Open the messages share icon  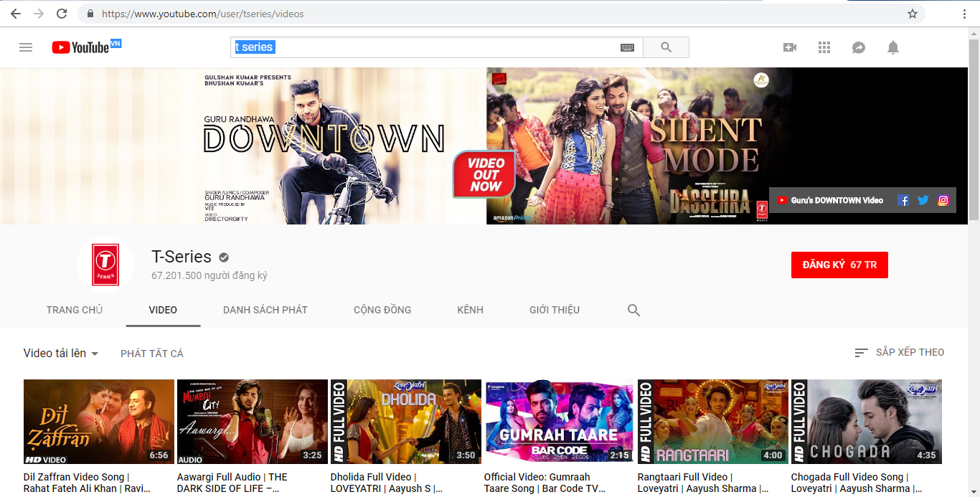(x=859, y=47)
